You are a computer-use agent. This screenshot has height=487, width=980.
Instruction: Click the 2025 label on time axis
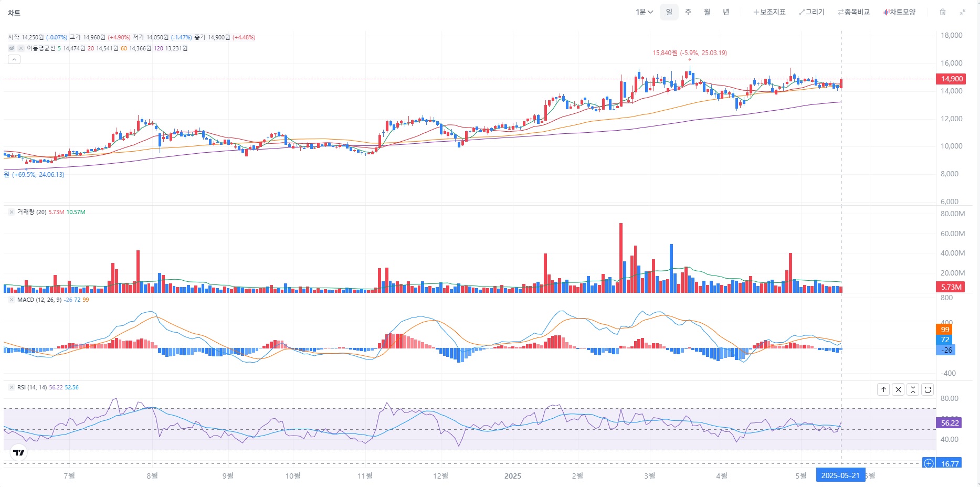pyautogui.click(x=513, y=476)
